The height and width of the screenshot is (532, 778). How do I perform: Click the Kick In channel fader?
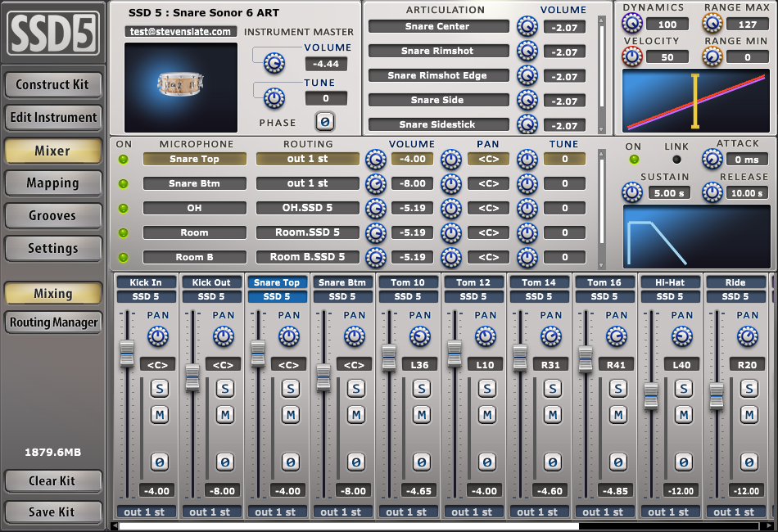127,354
